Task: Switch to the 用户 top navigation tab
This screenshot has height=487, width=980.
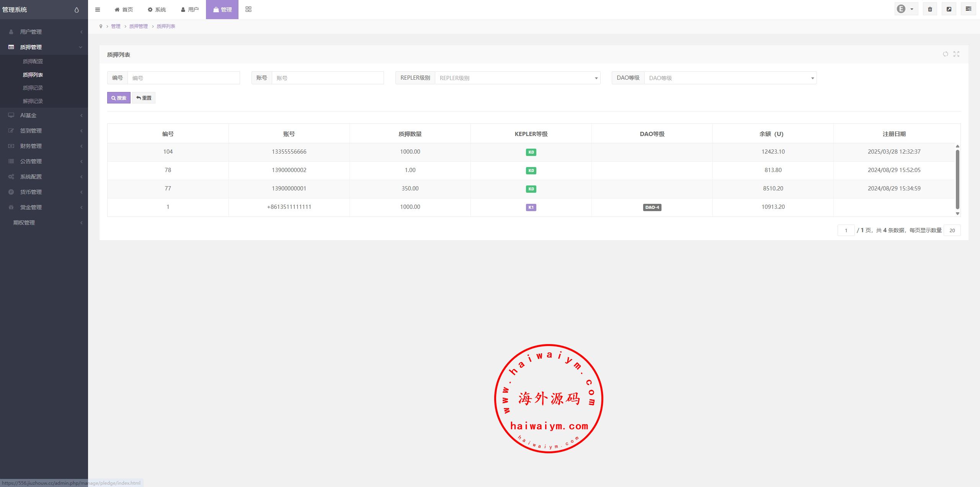Action: pos(190,10)
